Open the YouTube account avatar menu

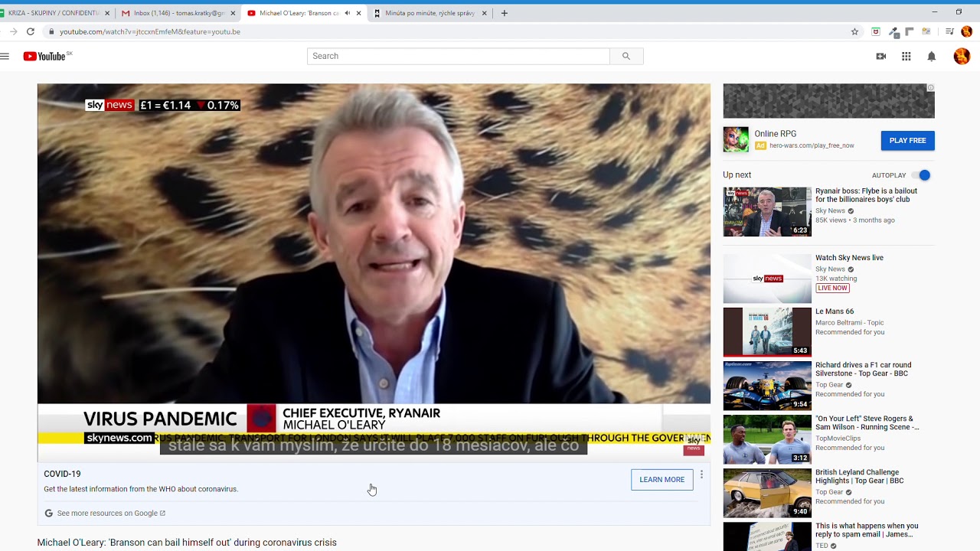[x=962, y=56]
